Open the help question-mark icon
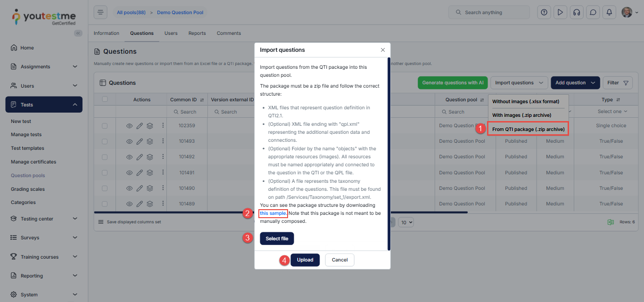 click(544, 12)
